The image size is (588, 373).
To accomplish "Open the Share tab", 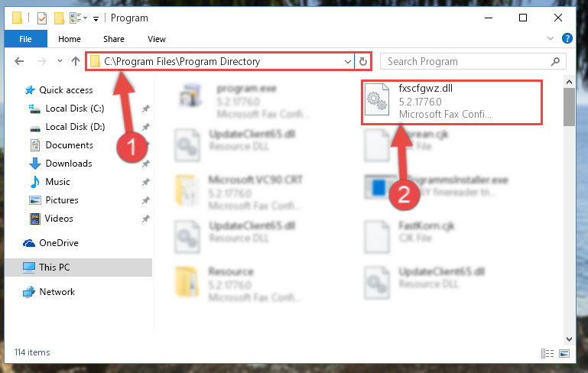I will (x=114, y=39).
